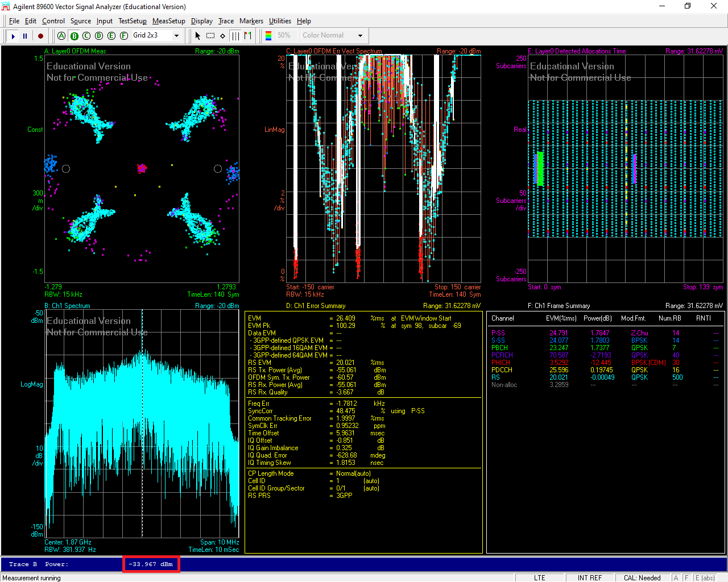Open the rainbow color palette icon
Viewport: 728px width, 582px height.
point(268,36)
